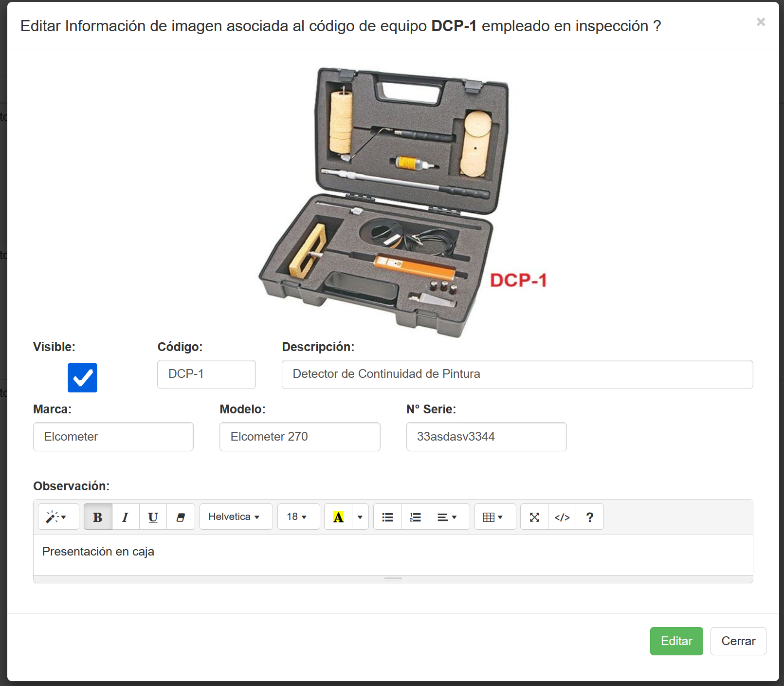
Task: Click the underline formatting button
Action: [x=153, y=517]
